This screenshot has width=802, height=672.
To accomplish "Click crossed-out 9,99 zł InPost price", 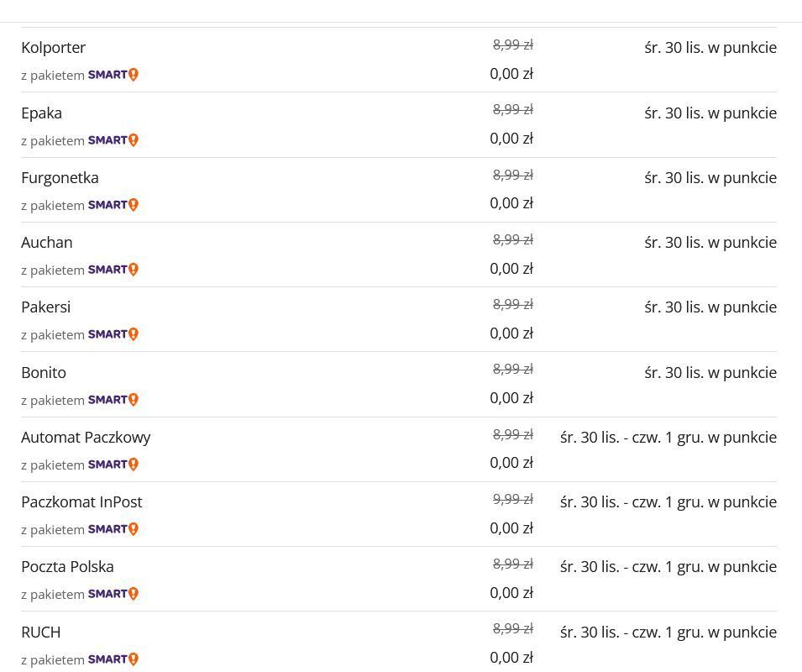I will [x=512, y=499].
